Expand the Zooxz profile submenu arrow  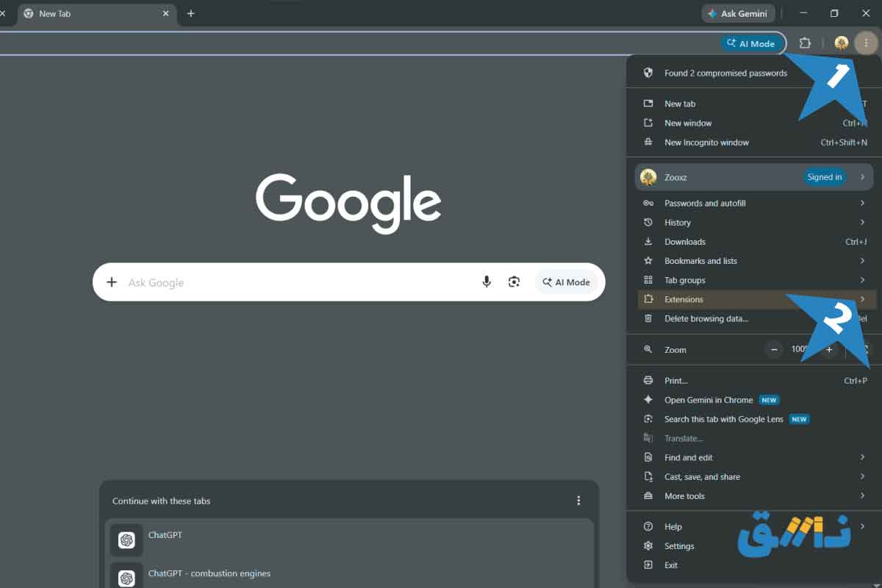(x=862, y=176)
